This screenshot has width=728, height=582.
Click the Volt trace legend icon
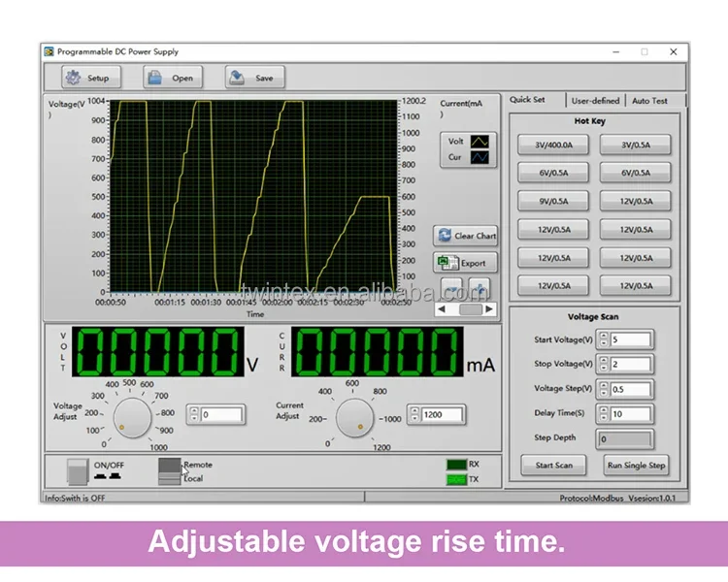480,142
